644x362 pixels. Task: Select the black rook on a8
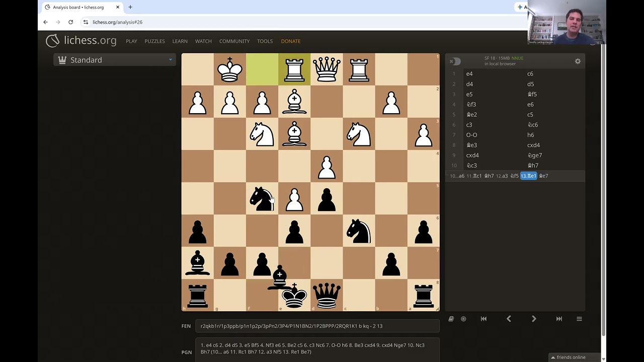pos(423,295)
